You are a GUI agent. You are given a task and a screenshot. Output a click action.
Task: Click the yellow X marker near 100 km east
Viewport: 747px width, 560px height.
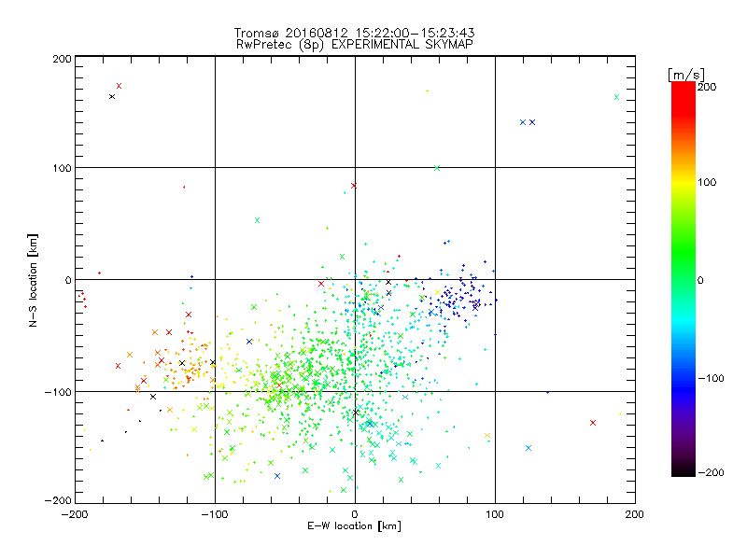click(x=486, y=435)
